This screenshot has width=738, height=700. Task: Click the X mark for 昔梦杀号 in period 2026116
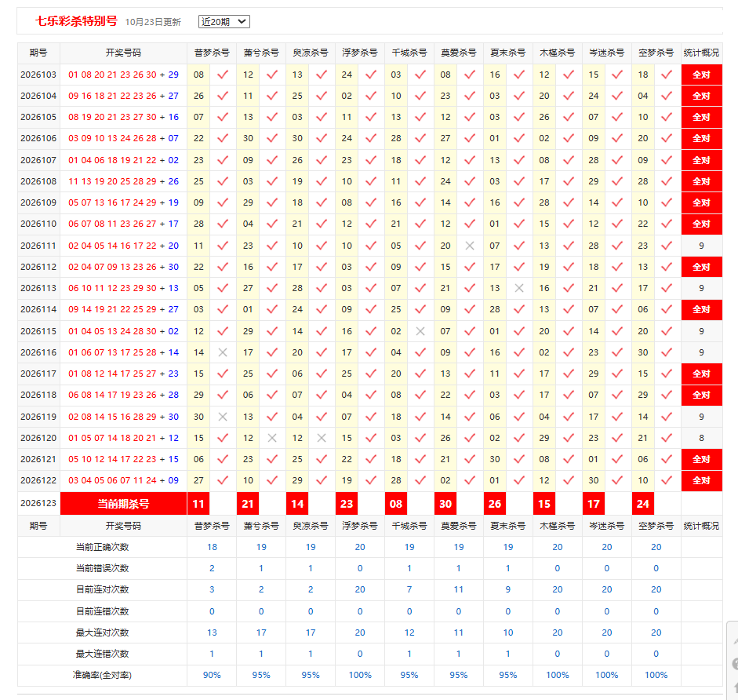(x=223, y=352)
